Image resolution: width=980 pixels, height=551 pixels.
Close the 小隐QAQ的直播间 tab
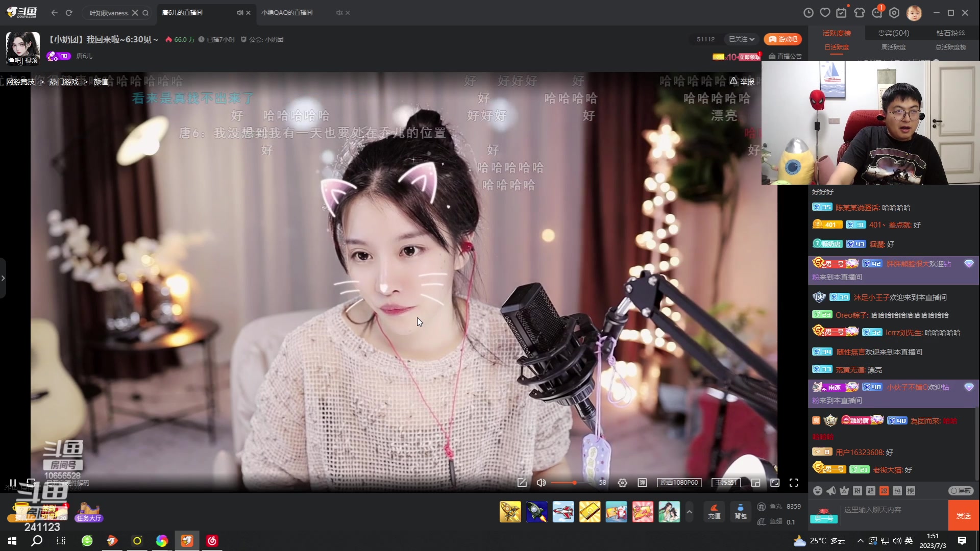pyautogui.click(x=348, y=13)
